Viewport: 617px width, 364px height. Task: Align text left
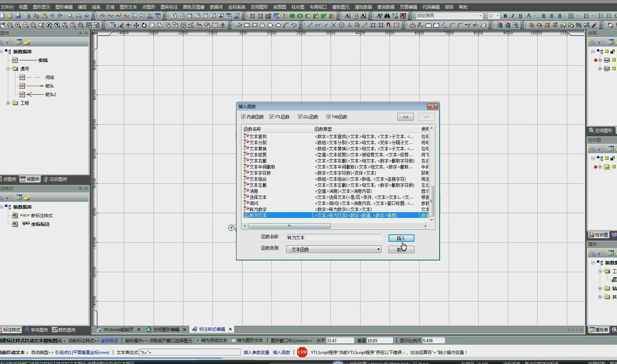click(x=544, y=16)
